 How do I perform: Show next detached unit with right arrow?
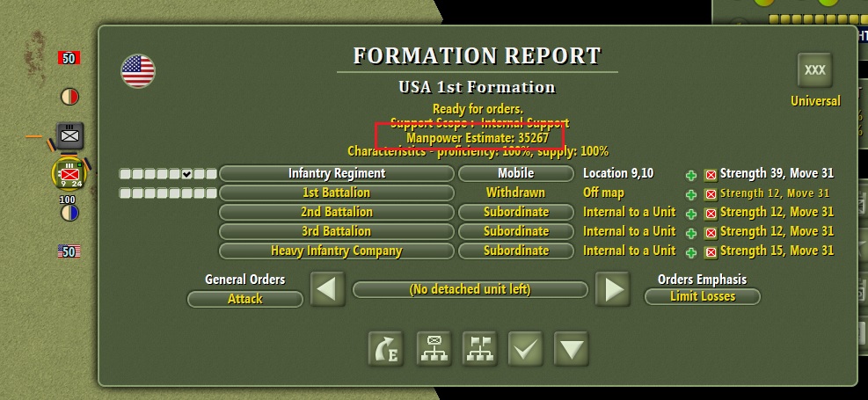pos(612,289)
